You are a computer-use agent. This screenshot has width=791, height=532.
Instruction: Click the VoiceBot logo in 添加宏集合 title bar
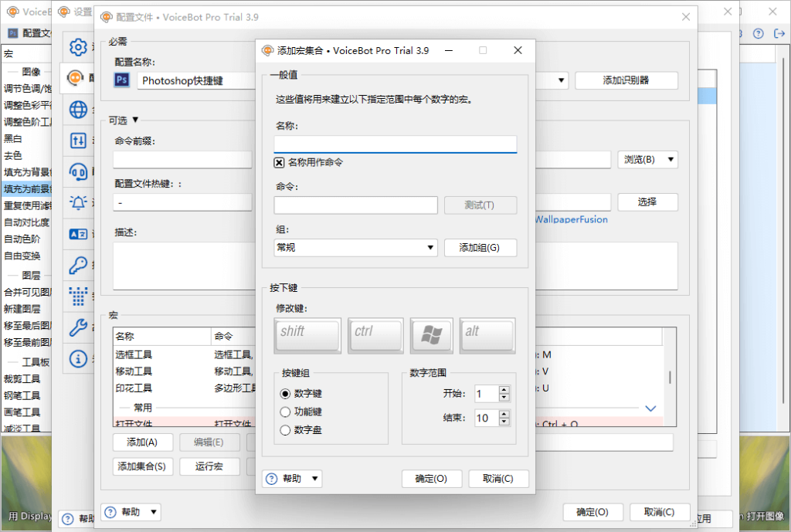point(268,50)
